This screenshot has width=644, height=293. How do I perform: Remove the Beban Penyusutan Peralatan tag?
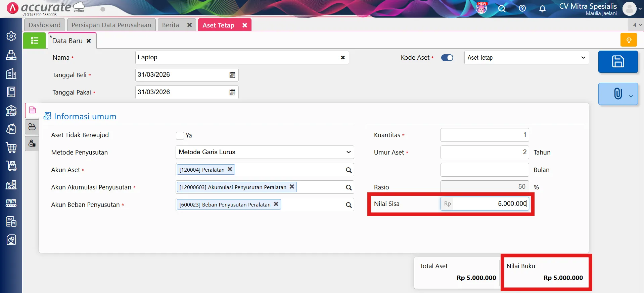(x=276, y=204)
